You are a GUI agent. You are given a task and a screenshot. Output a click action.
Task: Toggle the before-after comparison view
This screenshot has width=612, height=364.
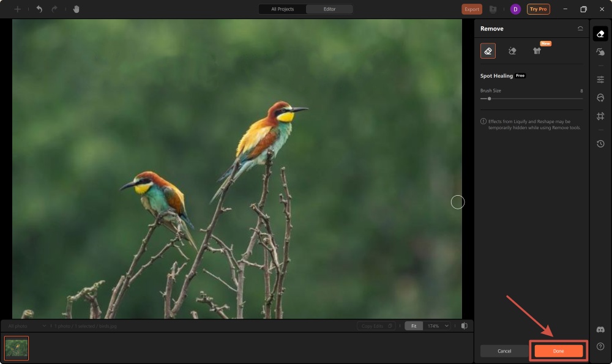[465, 325]
